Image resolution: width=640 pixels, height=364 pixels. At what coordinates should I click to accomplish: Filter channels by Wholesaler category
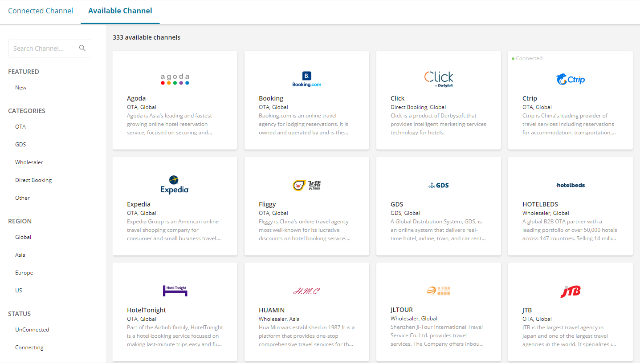point(29,162)
